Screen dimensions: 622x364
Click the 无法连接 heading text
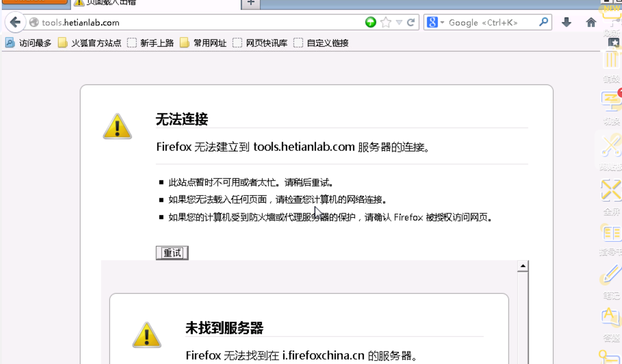coord(182,120)
